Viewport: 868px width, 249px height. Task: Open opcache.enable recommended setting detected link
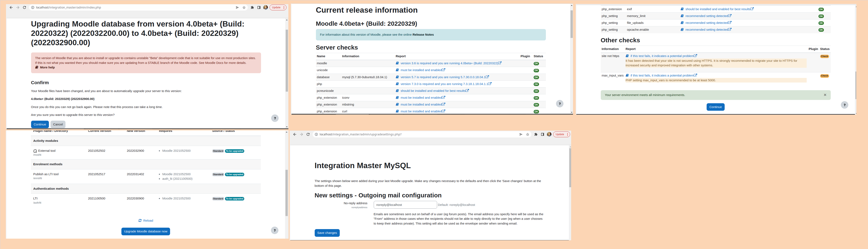(x=706, y=30)
